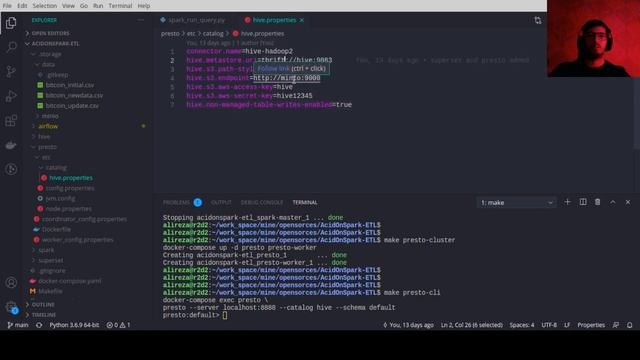This screenshot has height=360, width=640.
Task: Open changes icon at editor top right
Action: 538,20
